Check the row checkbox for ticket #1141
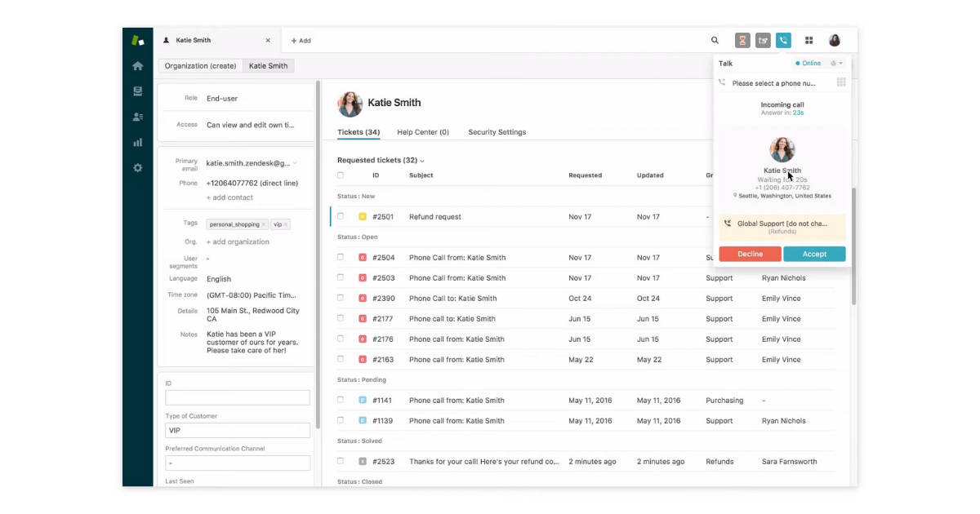Screen dimensions: 980x514 point(341,400)
